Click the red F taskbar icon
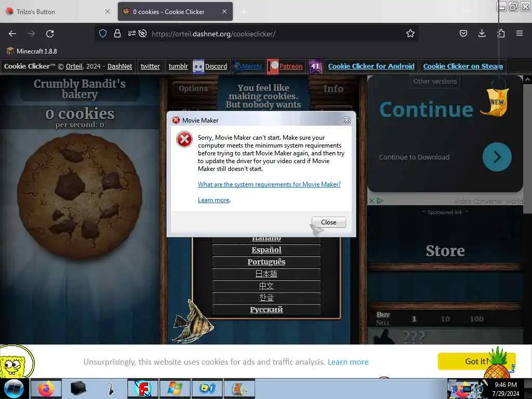This screenshot has width=532, height=399. (143, 389)
